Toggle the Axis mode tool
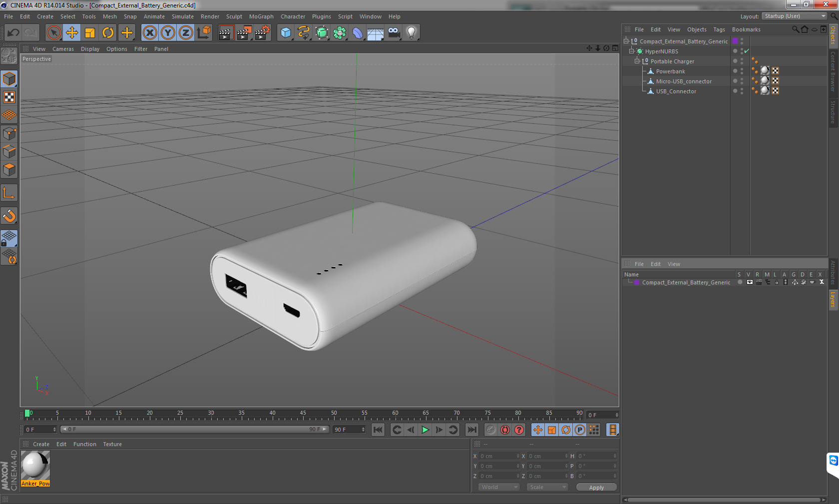The height and width of the screenshot is (504, 839). click(9, 193)
